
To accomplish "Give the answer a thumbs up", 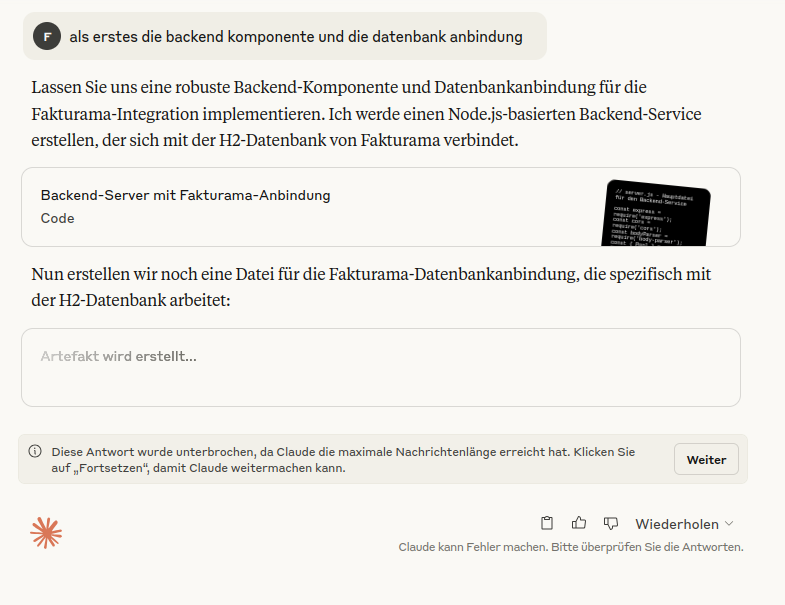I will coord(579,523).
